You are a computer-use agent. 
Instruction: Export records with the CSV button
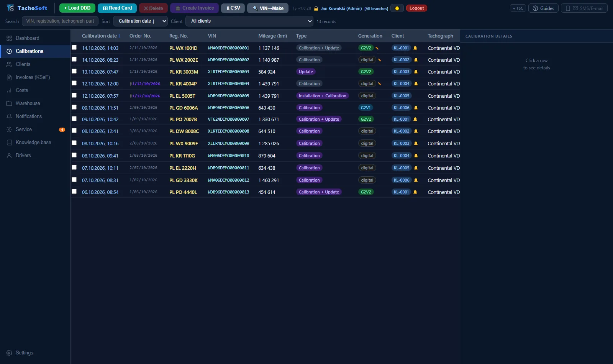(x=233, y=8)
